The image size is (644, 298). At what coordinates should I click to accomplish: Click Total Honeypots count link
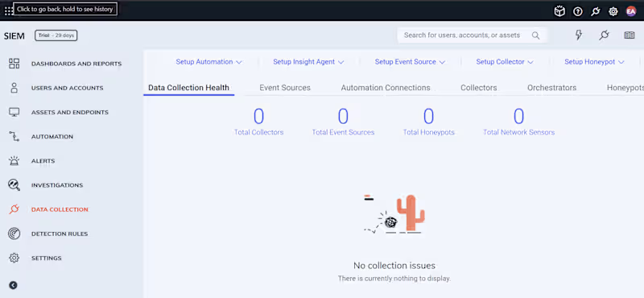[x=429, y=122]
